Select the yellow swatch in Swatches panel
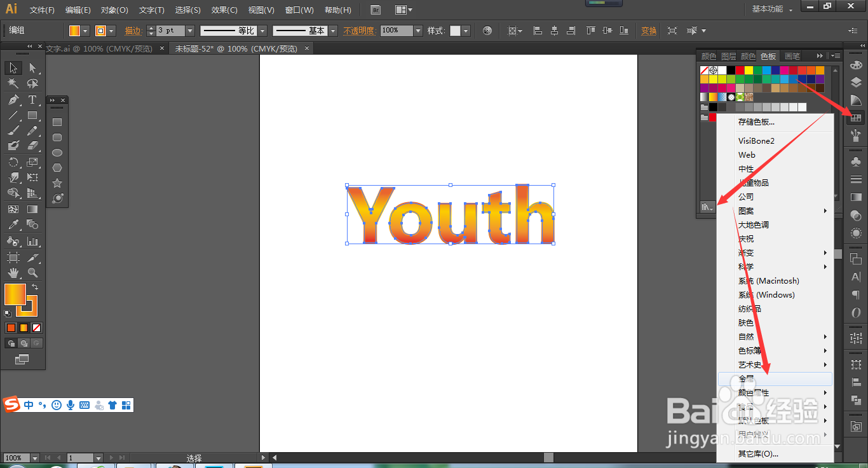The width and height of the screenshot is (868, 468). tap(749, 70)
